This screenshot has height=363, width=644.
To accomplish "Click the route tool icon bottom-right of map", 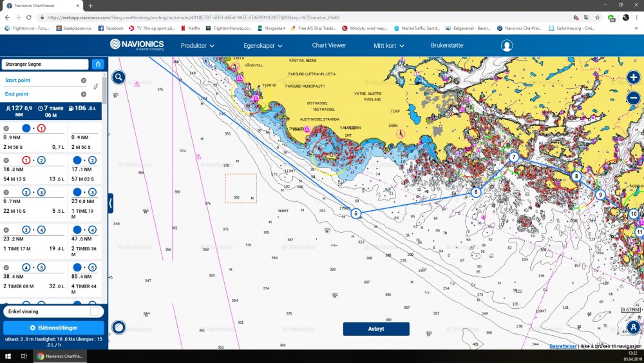I will click(633, 328).
